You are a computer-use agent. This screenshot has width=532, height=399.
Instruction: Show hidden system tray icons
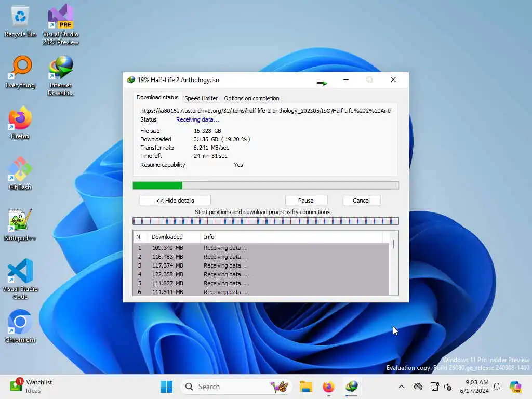coord(402,387)
